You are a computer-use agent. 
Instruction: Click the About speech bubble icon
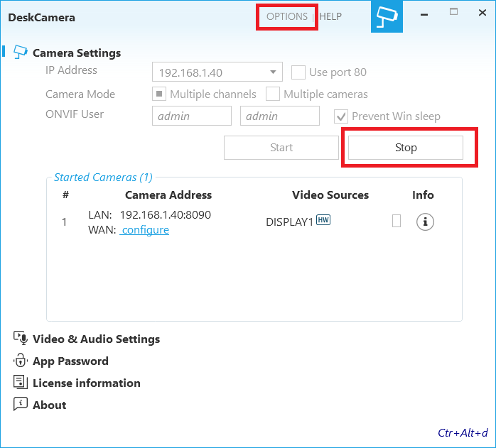point(21,405)
